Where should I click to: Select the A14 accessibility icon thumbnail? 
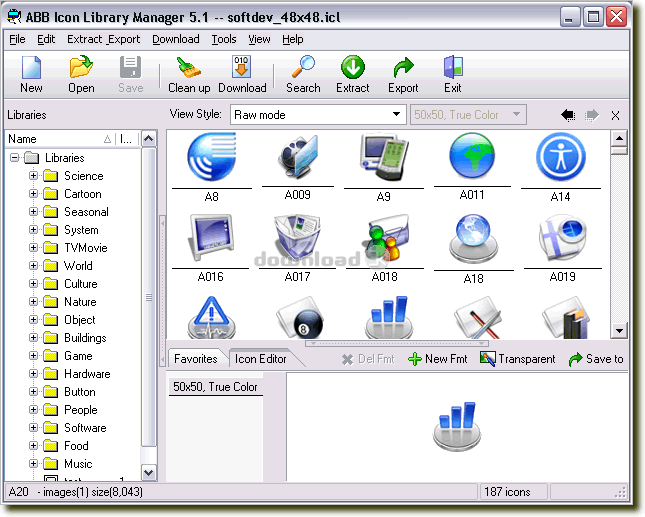559,159
